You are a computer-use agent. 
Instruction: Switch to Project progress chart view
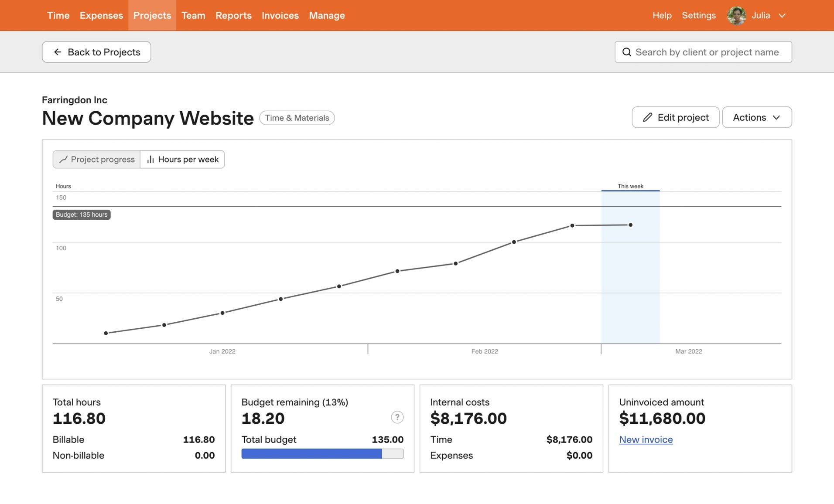tap(96, 160)
